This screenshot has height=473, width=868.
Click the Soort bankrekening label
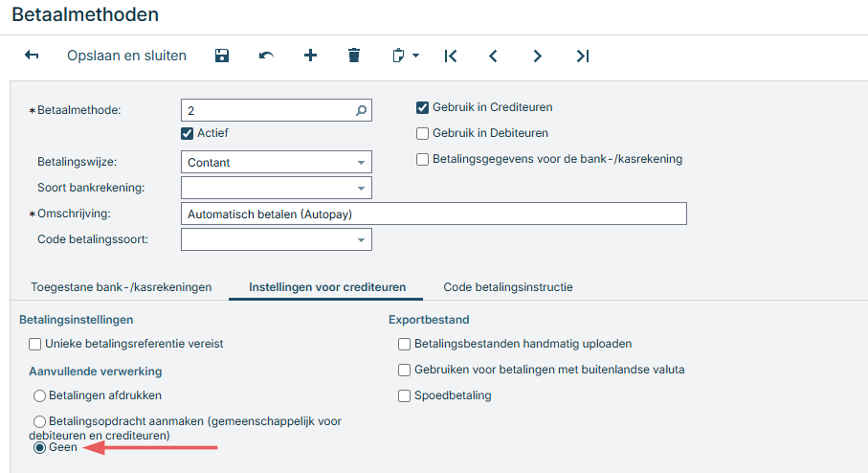point(91,188)
